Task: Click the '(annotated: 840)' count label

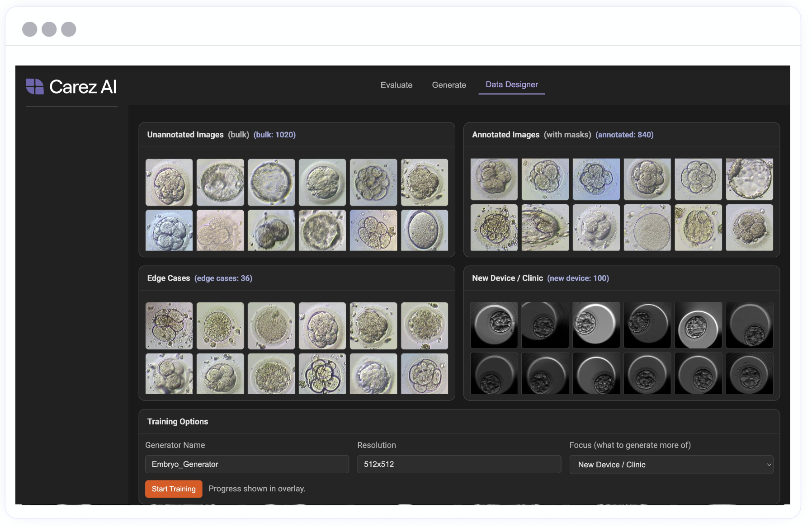Action: point(624,135)
